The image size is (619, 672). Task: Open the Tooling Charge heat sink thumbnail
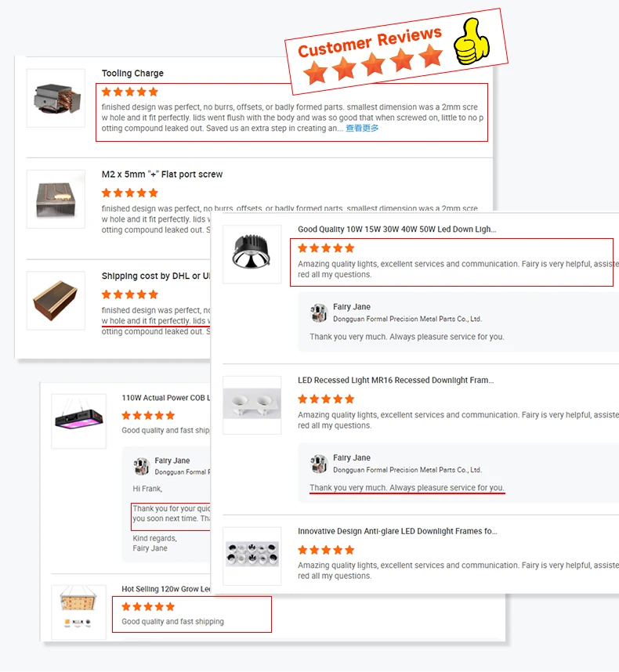click(x=56, y=98)
